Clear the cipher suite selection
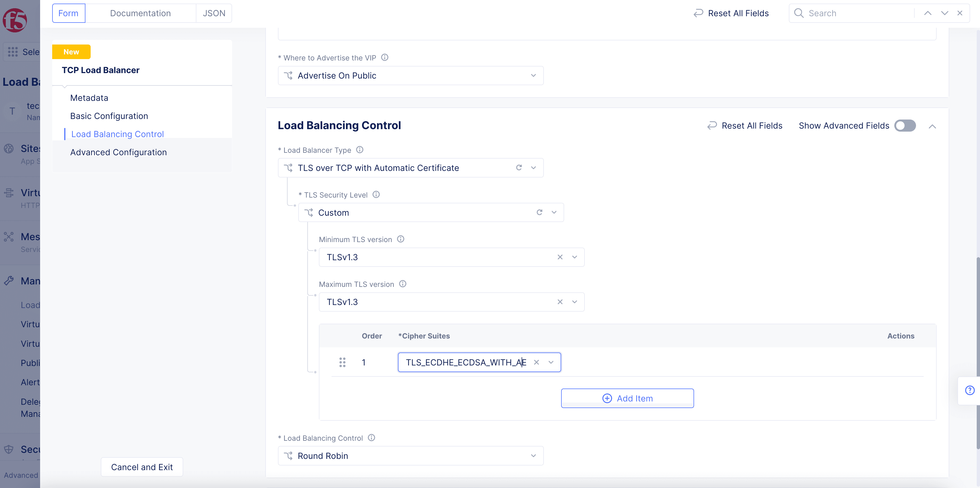Screen dimensions: 980x488 536,362
